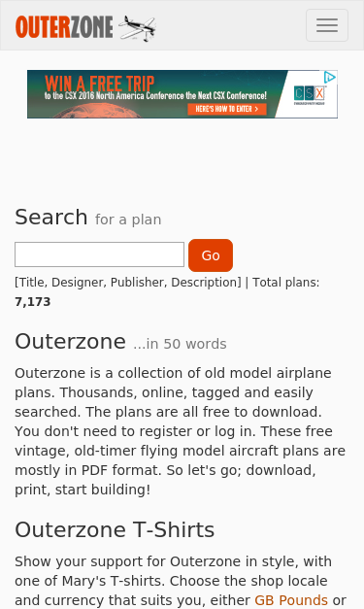Click the 'Search for a plan' heading
The width and height of the screenshot is (364, 609).
click(x=88, y=218)
